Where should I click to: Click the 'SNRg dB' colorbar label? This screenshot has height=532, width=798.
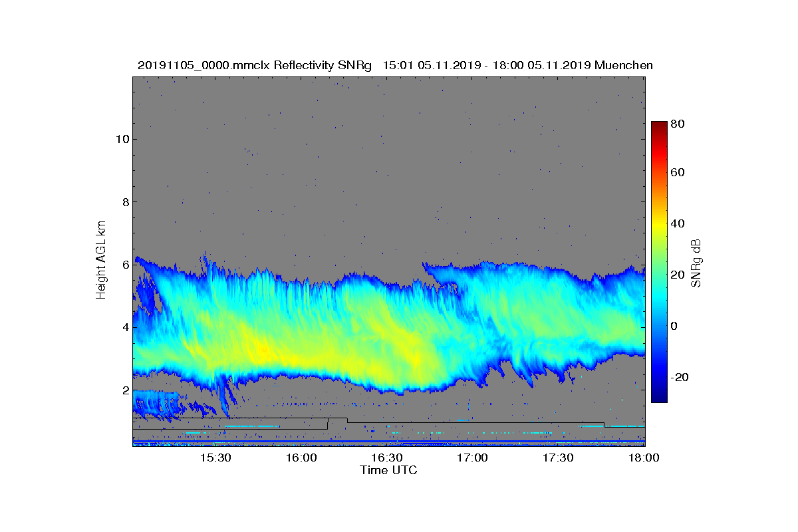point(696,263)
